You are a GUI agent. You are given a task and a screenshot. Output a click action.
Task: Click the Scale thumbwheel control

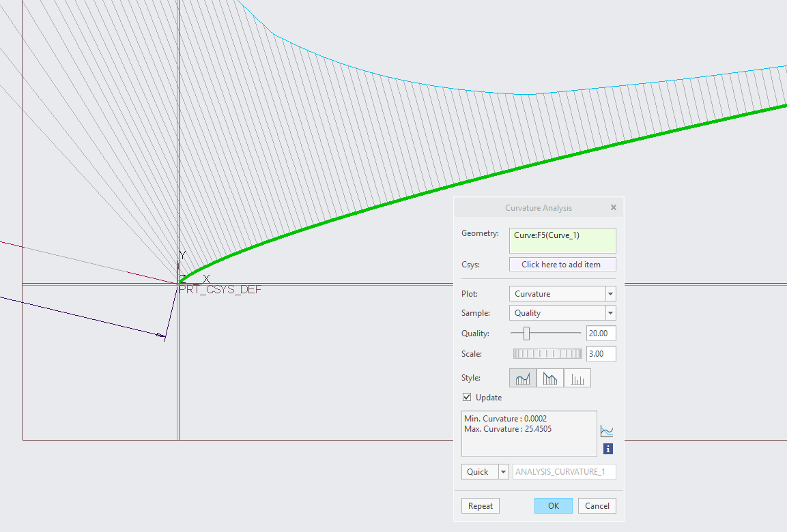point(546,353)
